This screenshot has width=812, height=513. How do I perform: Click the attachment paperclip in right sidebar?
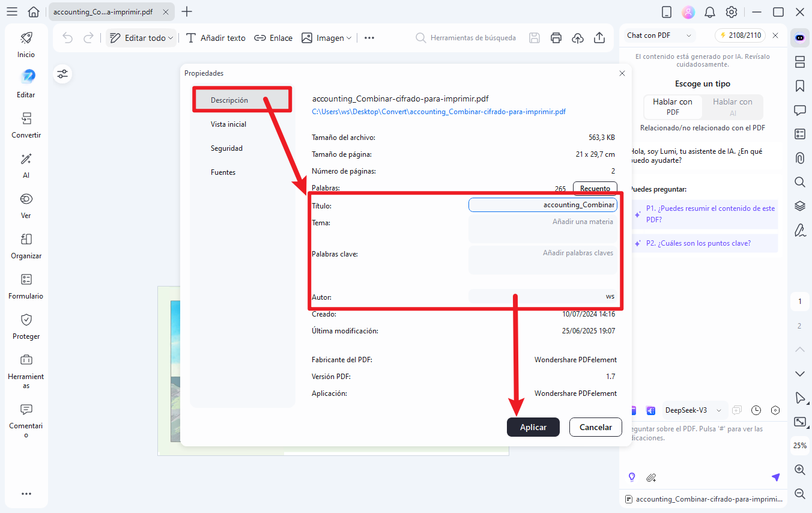(799, 158)
